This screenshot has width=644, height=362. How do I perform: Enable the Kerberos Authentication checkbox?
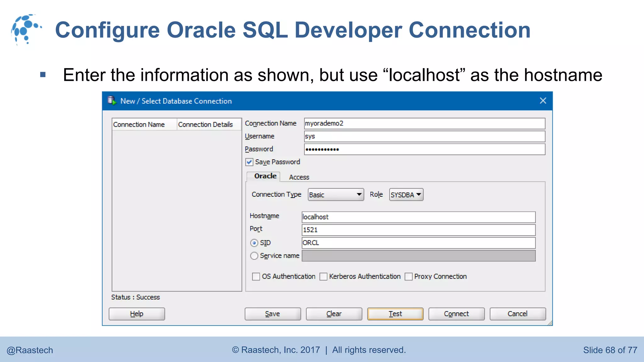[x=323, y=277]
